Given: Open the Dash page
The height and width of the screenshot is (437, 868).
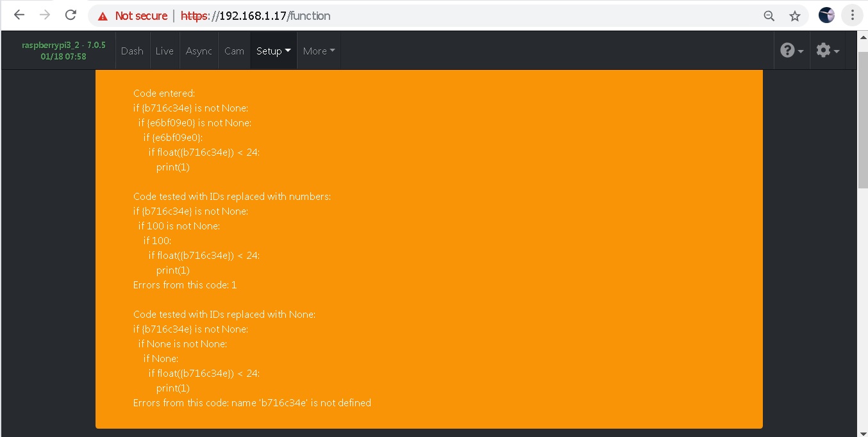Looking at the screenshot, I should click(132, 51).
